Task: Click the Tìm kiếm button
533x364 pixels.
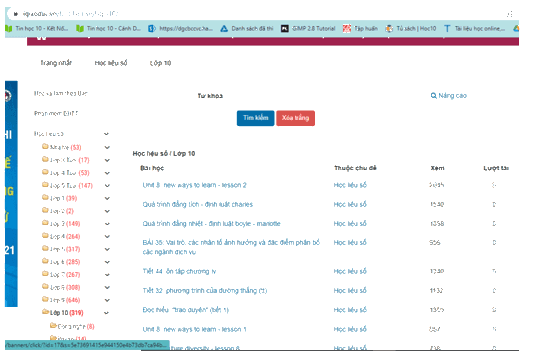Action: point(256,118)
